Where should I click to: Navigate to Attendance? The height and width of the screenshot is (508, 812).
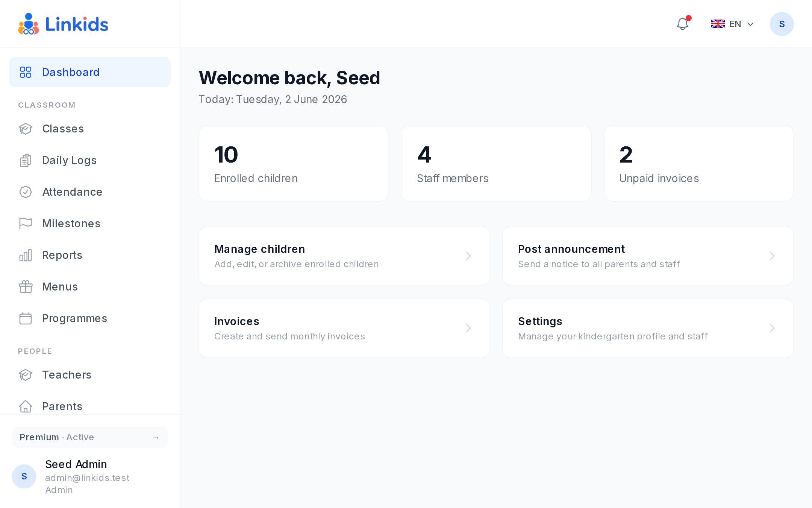[90, 192]
